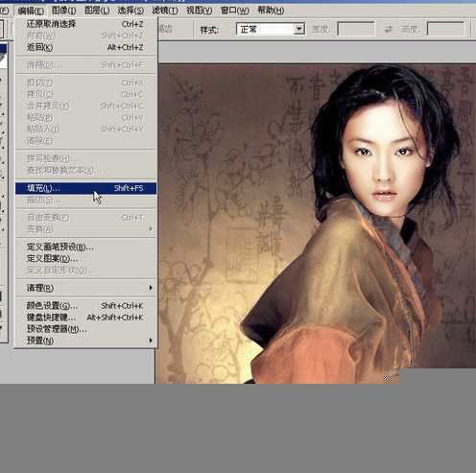Screen dimensions: 476x473
Task: Click the 定义自定形状 entry
Action: pyautogui.click(x=85, y=271)
